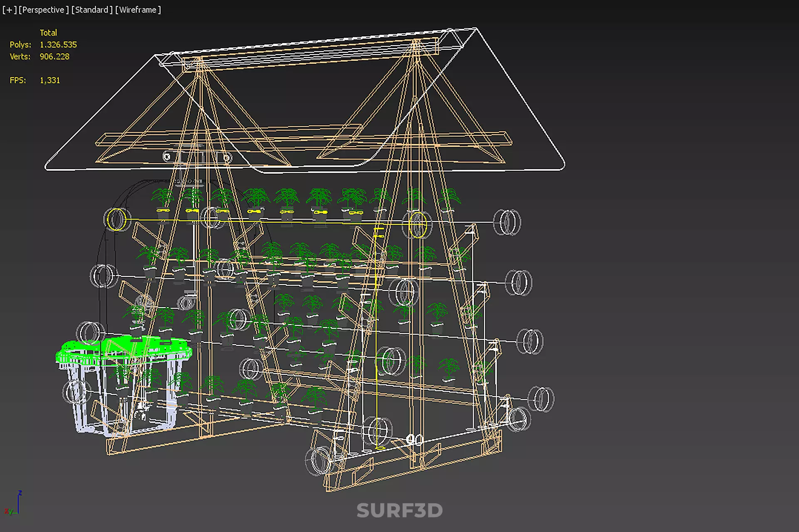Open the Standard shading quality menu
799x532 pixels.
(92, 10)
